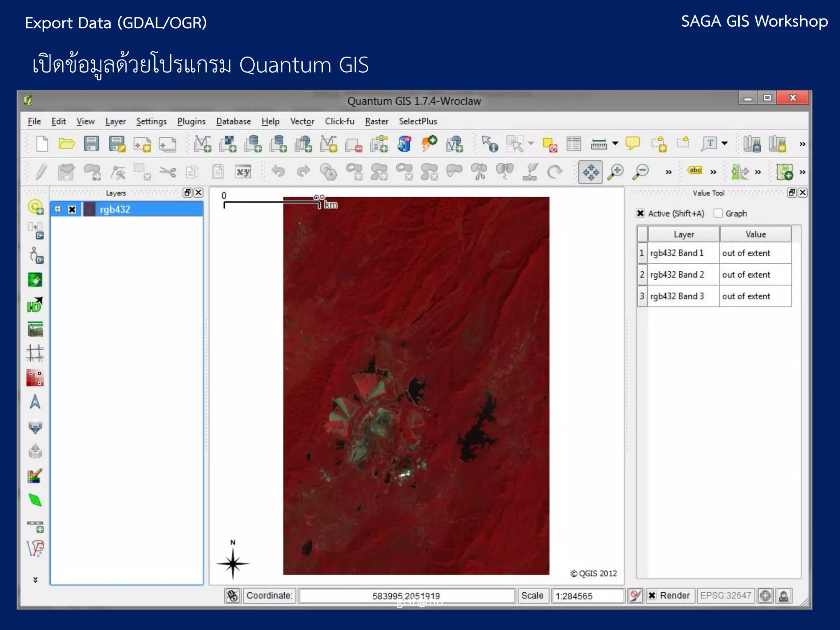
Task: Select rgb432 layer name in Layers panel
Action: [115, 210]
